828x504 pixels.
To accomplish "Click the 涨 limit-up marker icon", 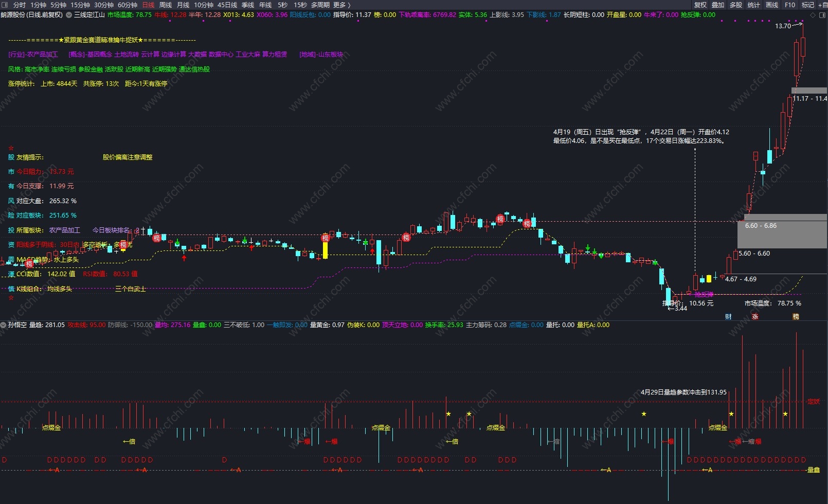I will 755,317.
